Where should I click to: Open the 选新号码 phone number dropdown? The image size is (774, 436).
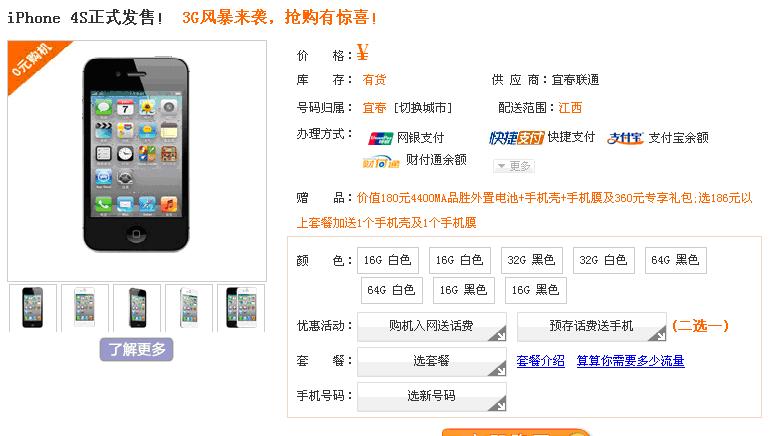432,396
